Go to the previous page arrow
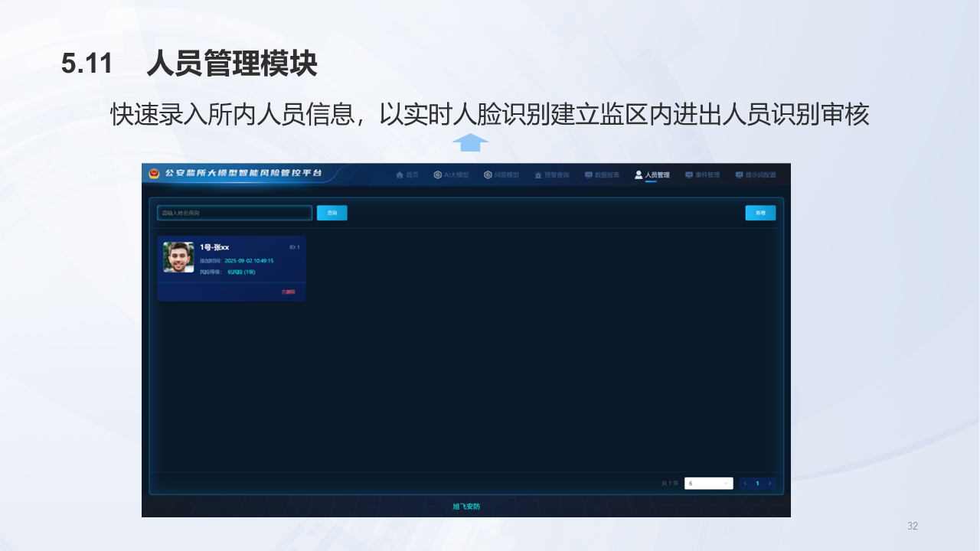This screenshot has width=980, height=551. (x=745, y=484)
